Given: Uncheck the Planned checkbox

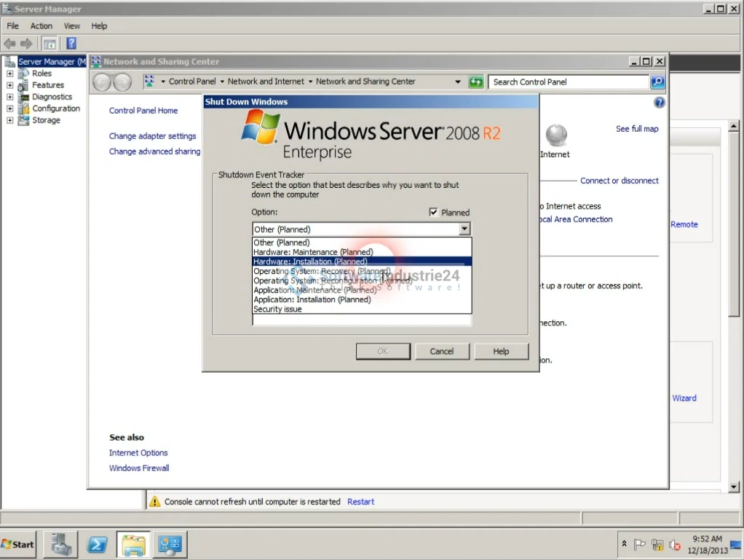Looking at the screenshot, I should (x=434, y=213).
